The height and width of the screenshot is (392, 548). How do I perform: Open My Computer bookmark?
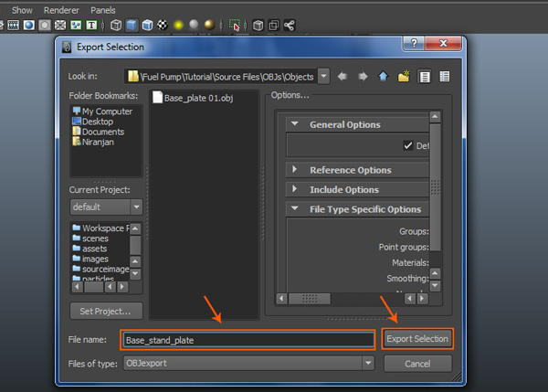coord(107,111)
